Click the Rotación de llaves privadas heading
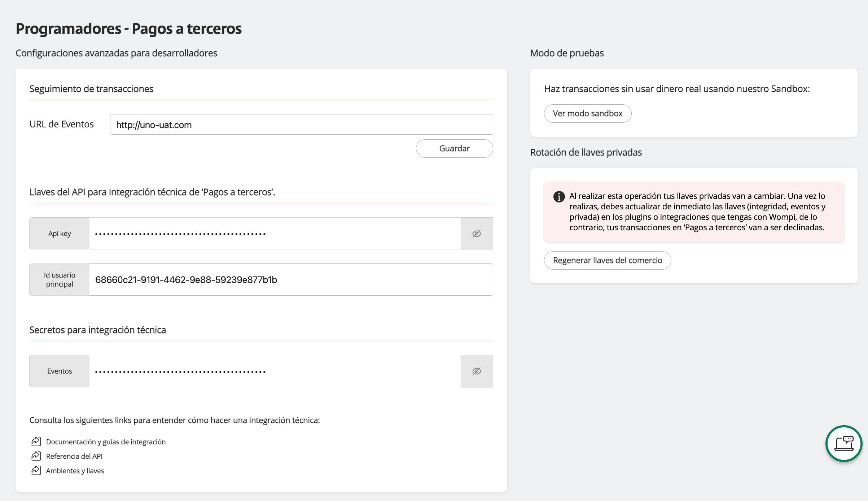The height and width of the screenshot is (501, 868). click(x=586, y=152)
